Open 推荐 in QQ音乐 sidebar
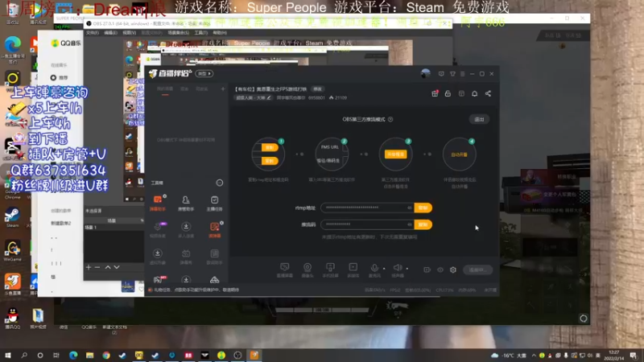644x362 pixels. click(60, 77)
